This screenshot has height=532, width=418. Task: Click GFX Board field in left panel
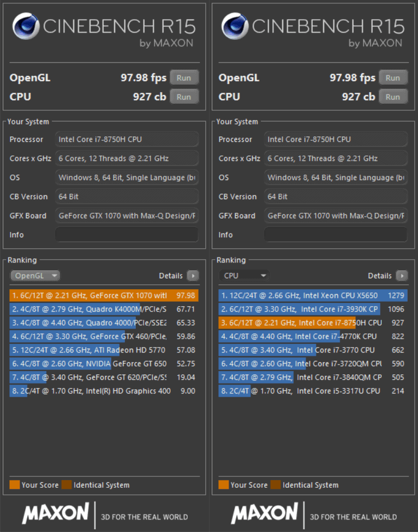(127, 216)
